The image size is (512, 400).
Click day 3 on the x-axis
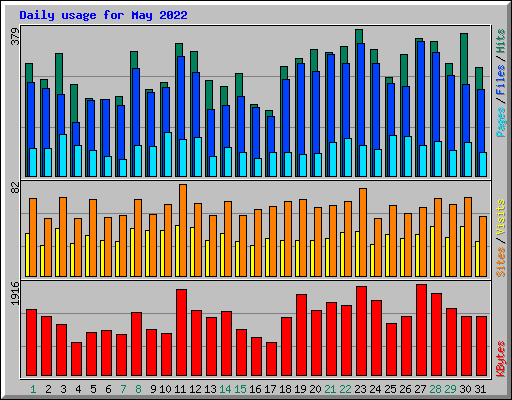pyautogui.click(x=63, y=389)
